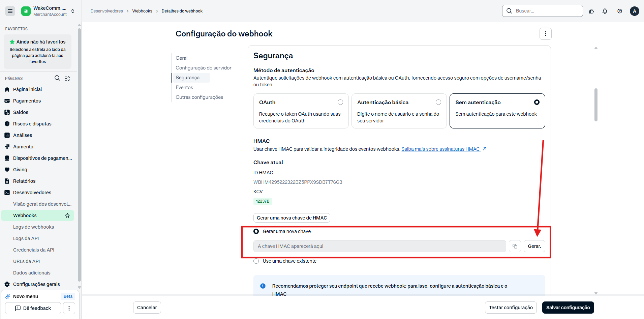Click the hamburger menu icon

tap(10, 11)
